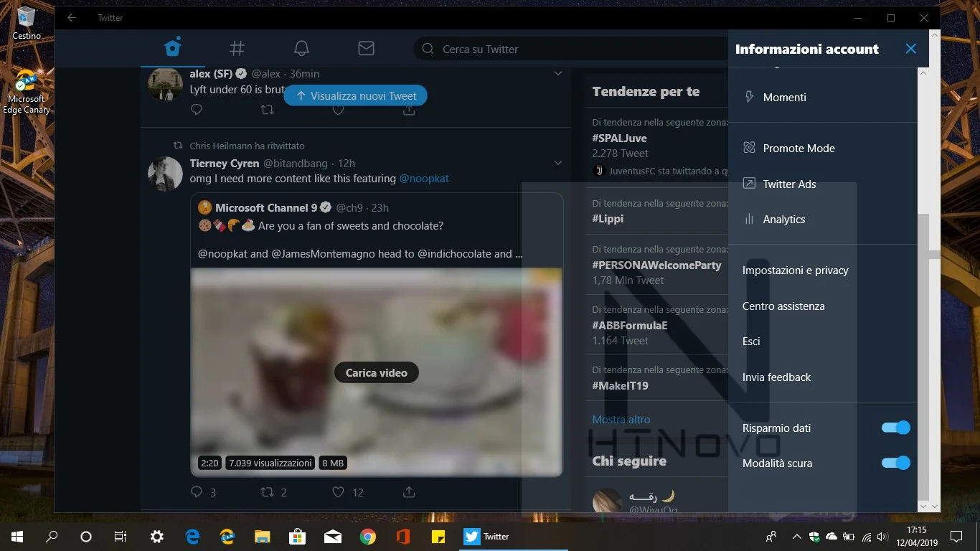Launch Microsoft Edge from taskbar
Screen dimensions: 980x551
192,536
